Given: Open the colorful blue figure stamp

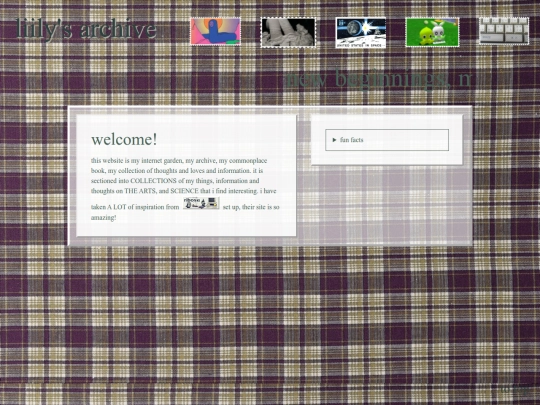Looking at the screenshot, I should click(x=215, y=32).
